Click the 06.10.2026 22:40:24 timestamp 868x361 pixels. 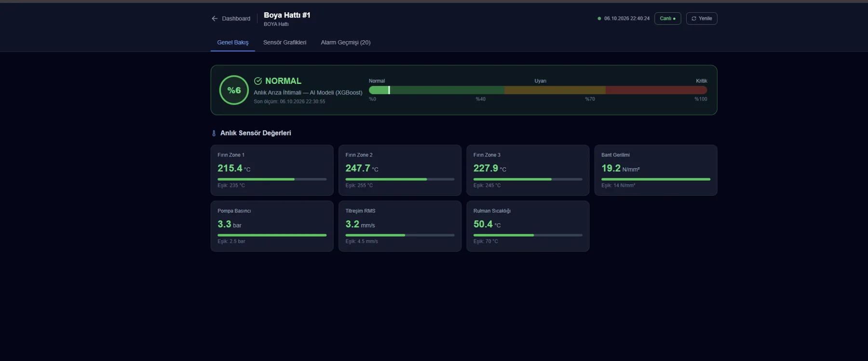[x=626, y=19]
